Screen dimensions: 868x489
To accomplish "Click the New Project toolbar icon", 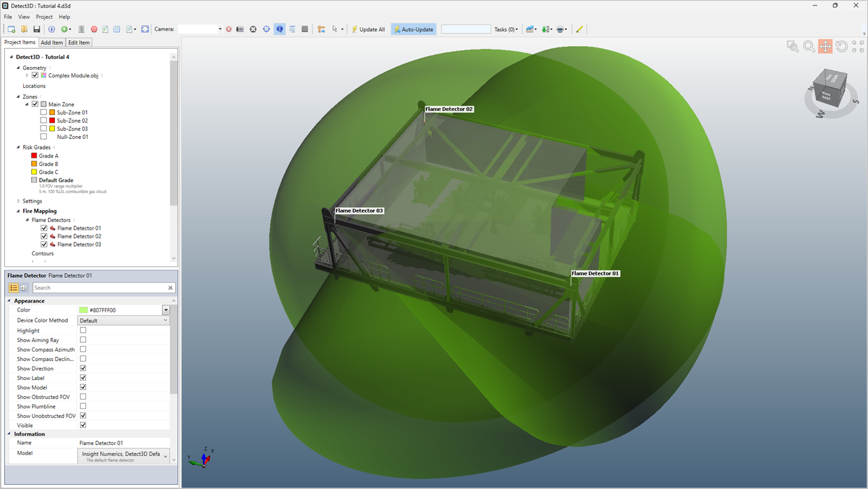I will [x=12, y=29].
